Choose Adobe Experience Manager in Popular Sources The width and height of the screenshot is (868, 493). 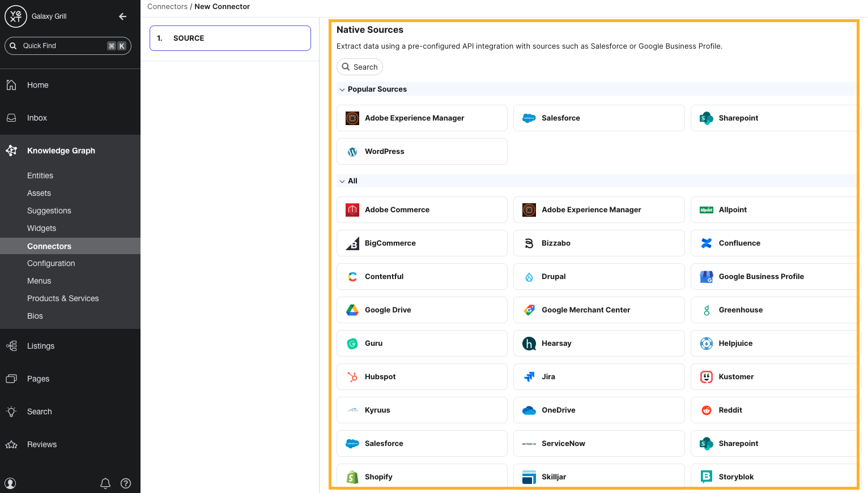[x=422, y=118]
